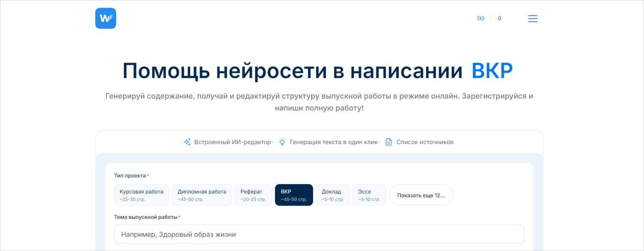The image size is (644, 251).
Task: Select Дипломная работа project type
Action: pyautogui.click(x=202, y=195)
